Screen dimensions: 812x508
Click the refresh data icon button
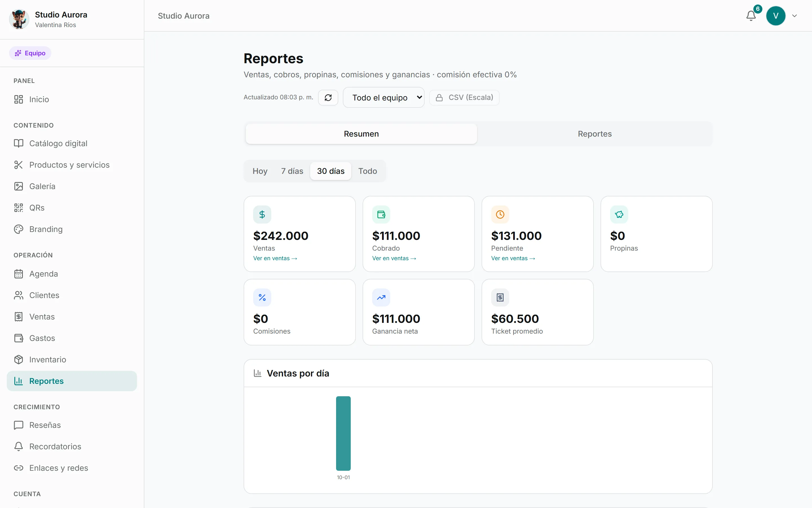[328, 97]
